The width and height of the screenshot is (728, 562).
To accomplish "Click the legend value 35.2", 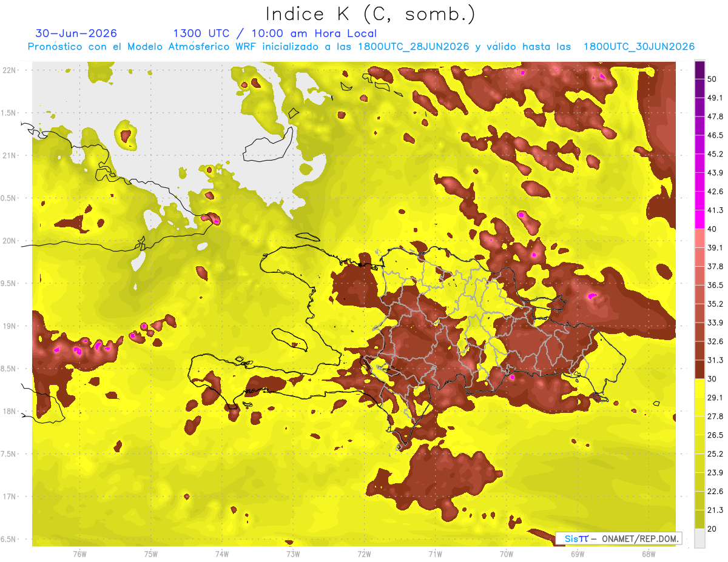I will tap(715, 304).
